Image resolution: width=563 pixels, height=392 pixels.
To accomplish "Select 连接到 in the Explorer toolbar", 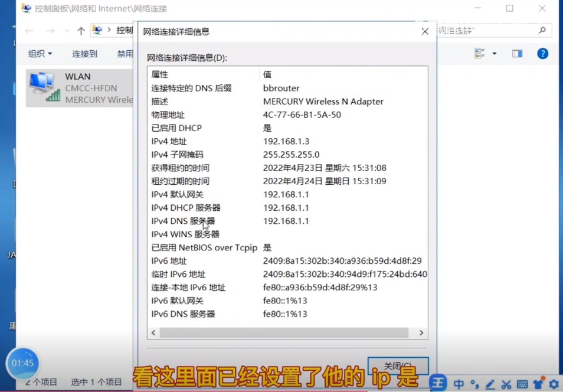I will [84, 53].
